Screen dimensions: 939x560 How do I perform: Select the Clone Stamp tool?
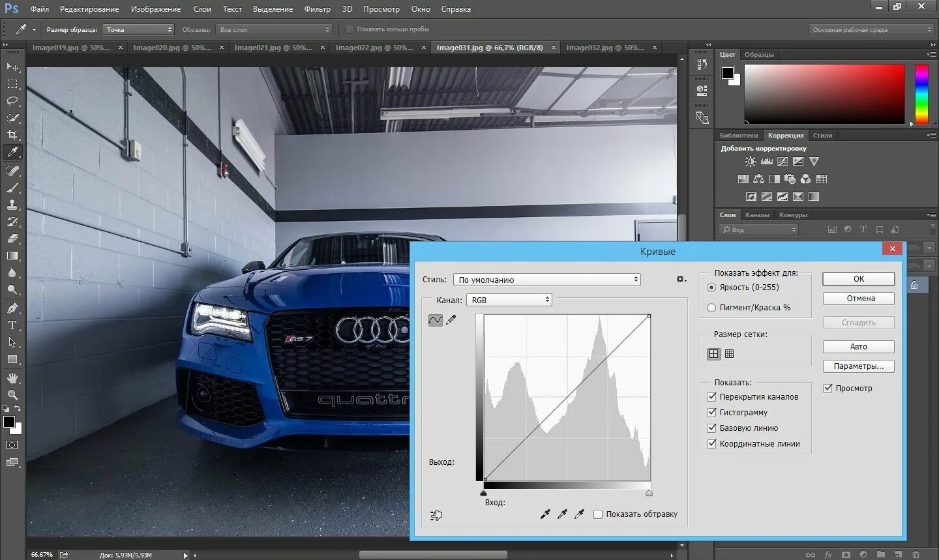pyautogui.click(x=12, y=205)
